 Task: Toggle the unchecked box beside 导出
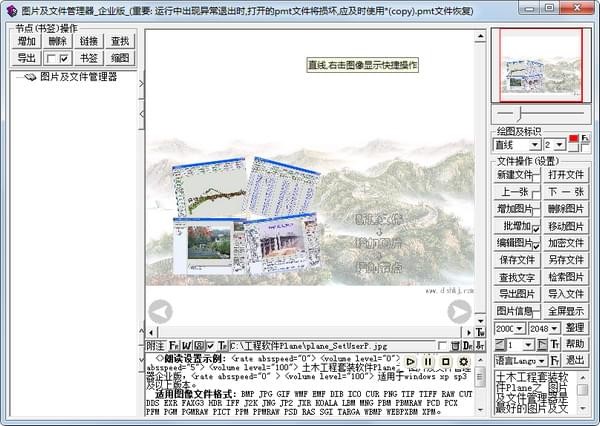click(x=51, y=59)
